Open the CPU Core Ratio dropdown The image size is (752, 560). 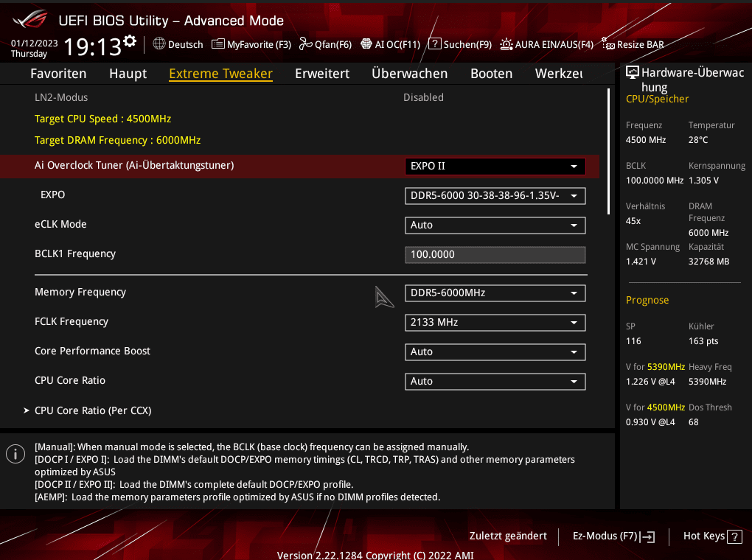(495, 382)
